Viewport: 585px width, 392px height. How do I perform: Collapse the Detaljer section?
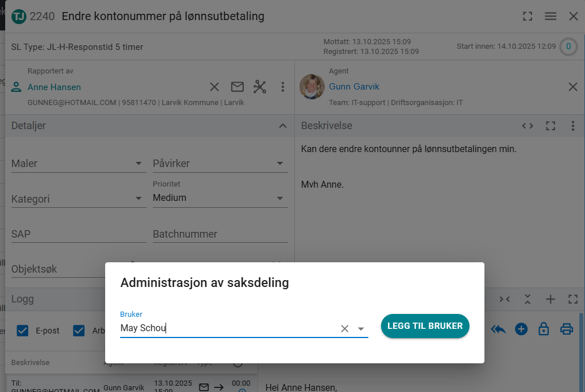click(282, 126)
